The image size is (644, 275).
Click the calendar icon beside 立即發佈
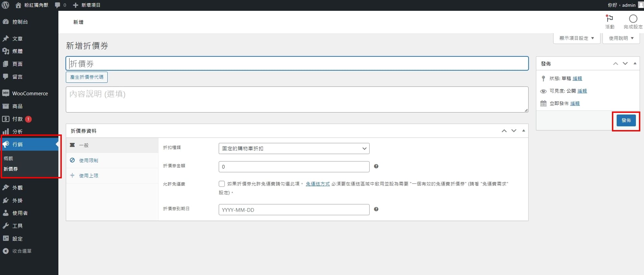click(543, 103)
